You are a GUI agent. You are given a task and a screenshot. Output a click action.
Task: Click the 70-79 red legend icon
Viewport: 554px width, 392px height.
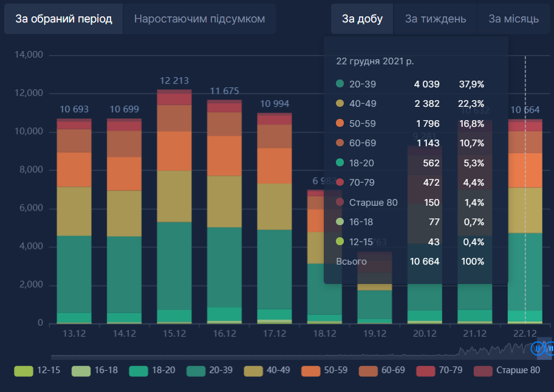(426, 370)
